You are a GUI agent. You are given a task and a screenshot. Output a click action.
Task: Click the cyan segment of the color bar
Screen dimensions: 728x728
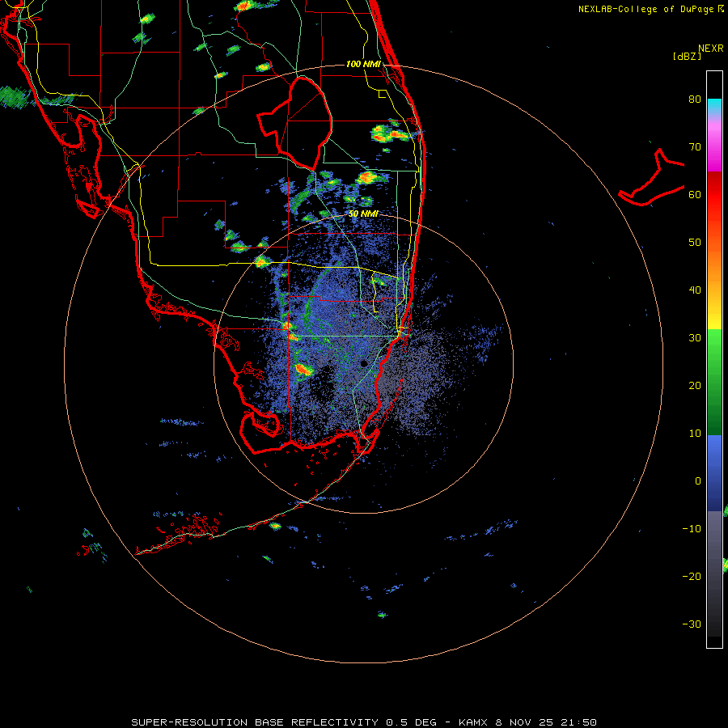[x=714, y=106]
